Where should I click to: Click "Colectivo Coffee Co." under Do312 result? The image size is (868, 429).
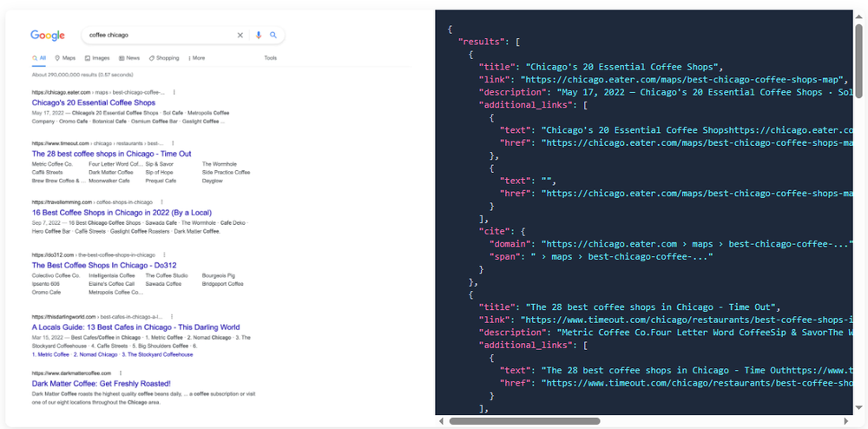[x=56, y=275]
